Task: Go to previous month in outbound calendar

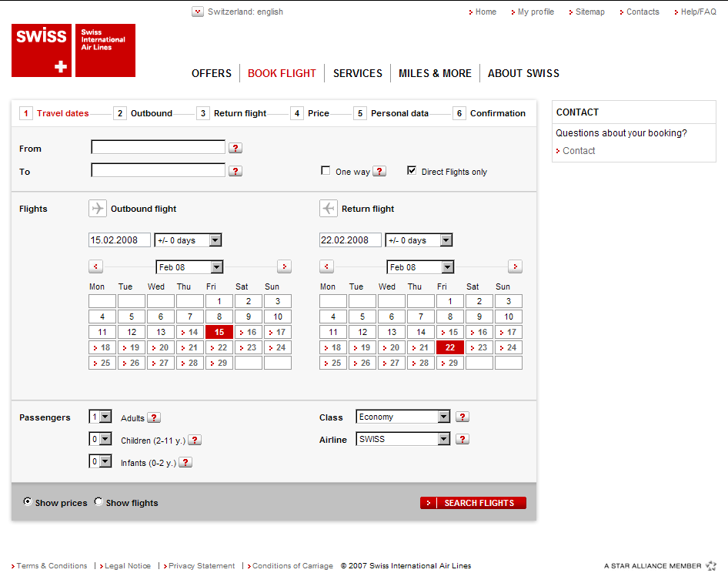Action: 95,266
